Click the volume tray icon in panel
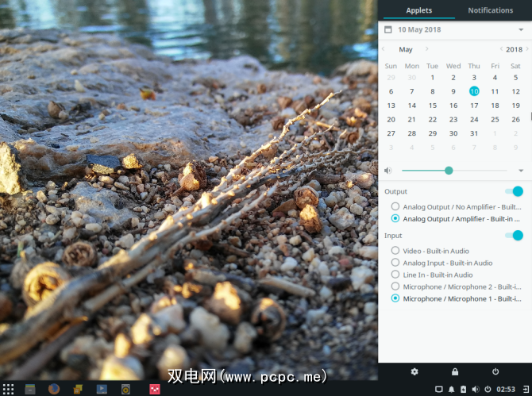Screen dimensions: 532x396 coord(476,389)
